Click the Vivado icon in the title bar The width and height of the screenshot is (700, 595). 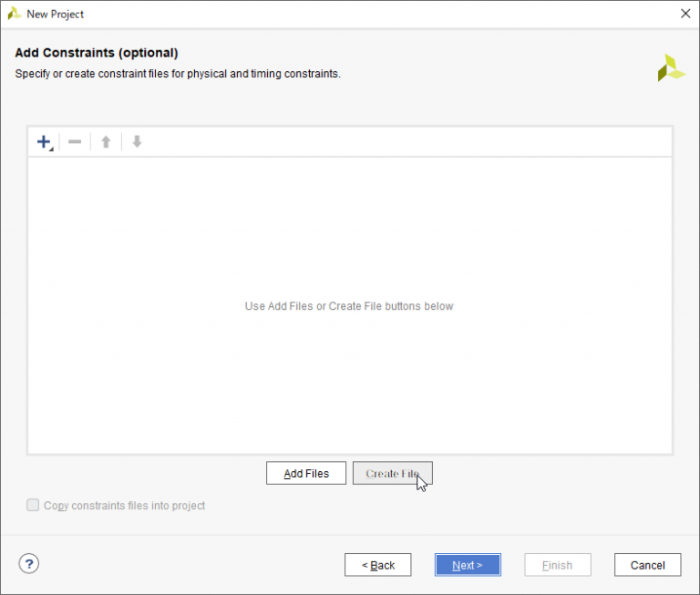coord(15,14)
